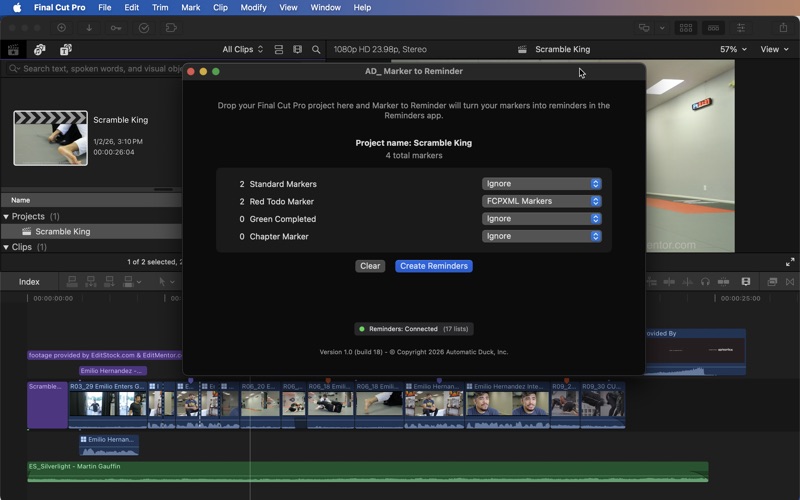This screenshot has height=500, width=800.
Task: Open the Extensions puzzle-piece icon
Action: point(171,28)
